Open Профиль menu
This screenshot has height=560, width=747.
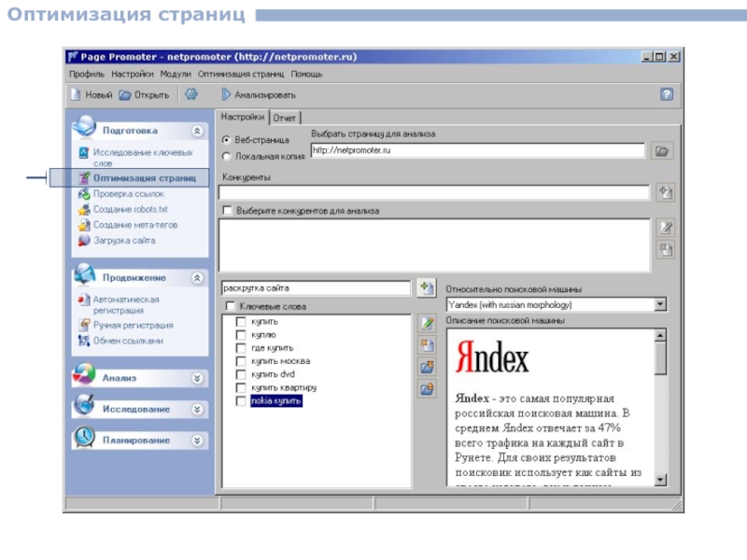pos(87,74)
